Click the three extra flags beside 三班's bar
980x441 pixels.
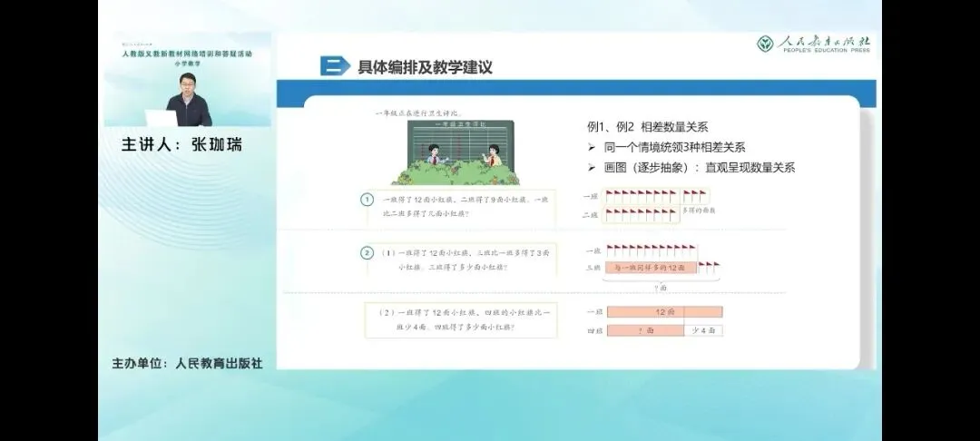pyautogui.click(x=709, y=267)
